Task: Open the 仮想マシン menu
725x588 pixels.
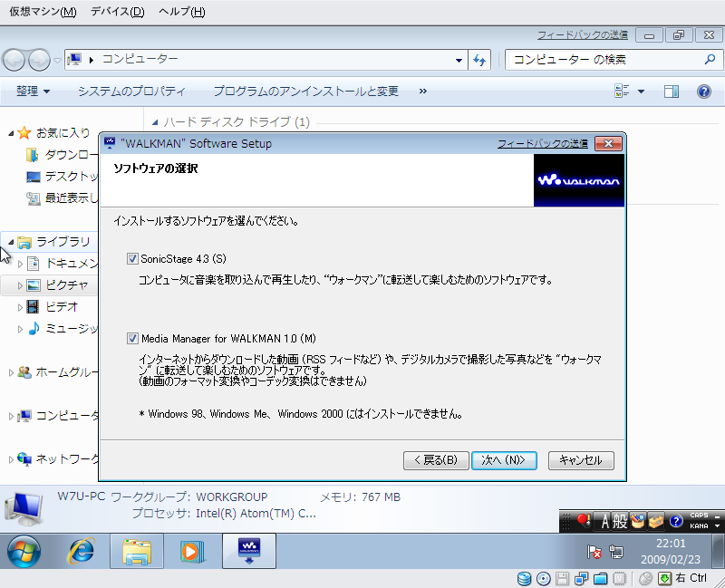Action: click(x=43, y=12)
